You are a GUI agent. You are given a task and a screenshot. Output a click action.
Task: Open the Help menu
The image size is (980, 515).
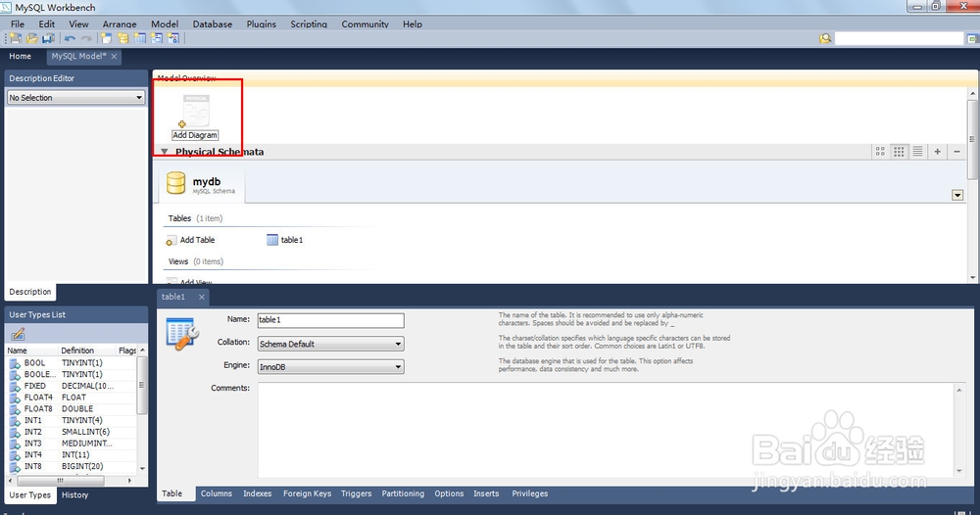coord(413,23)
